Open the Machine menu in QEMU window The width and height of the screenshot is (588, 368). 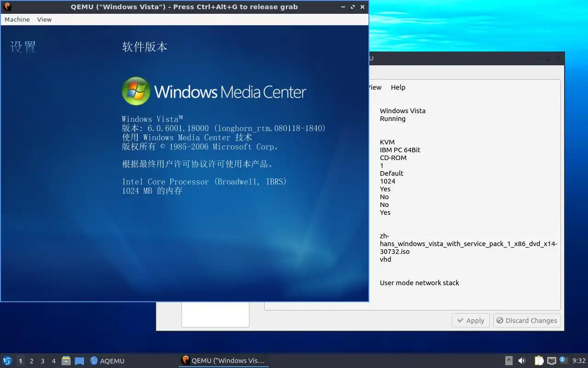point(17,19)
